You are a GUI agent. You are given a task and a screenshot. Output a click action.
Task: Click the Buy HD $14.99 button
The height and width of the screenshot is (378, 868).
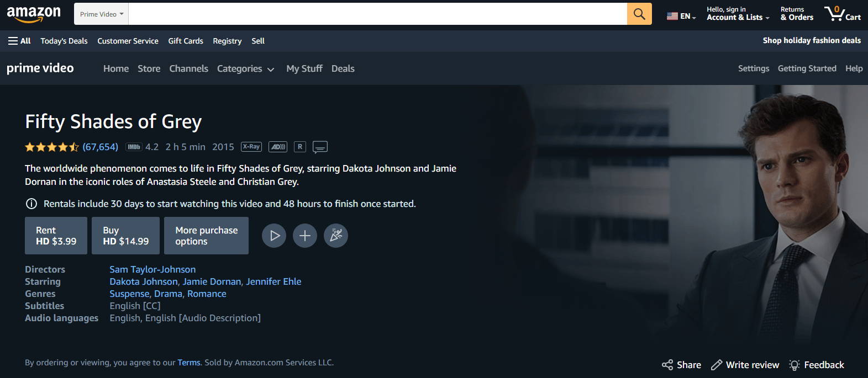pyautogui.click(x=125, y=236)
